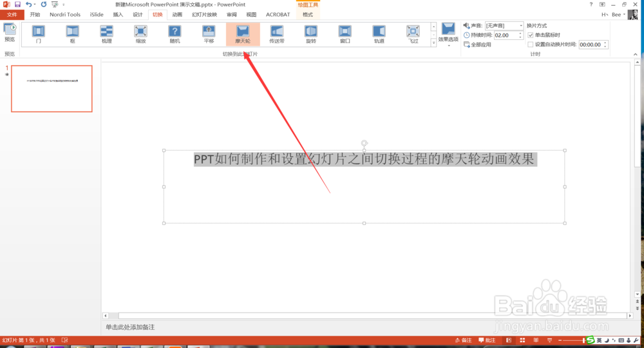644x348 pixels.
Task: Apply transition to all slides (全部应用)
Action: click(x=477, y=44)
